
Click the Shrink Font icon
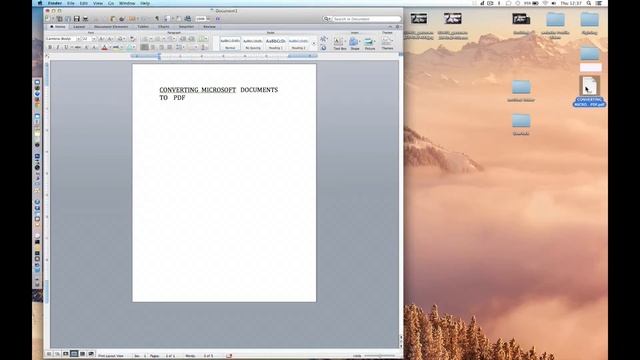[109, 38]
